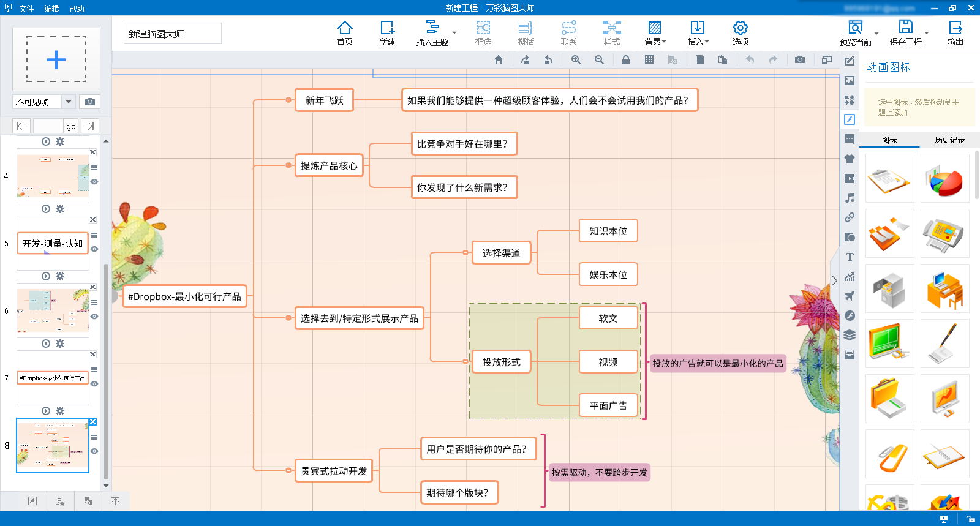Go to the 首页 home icon
The height and width of the screenshot is (526, 980).
point(345,32)
